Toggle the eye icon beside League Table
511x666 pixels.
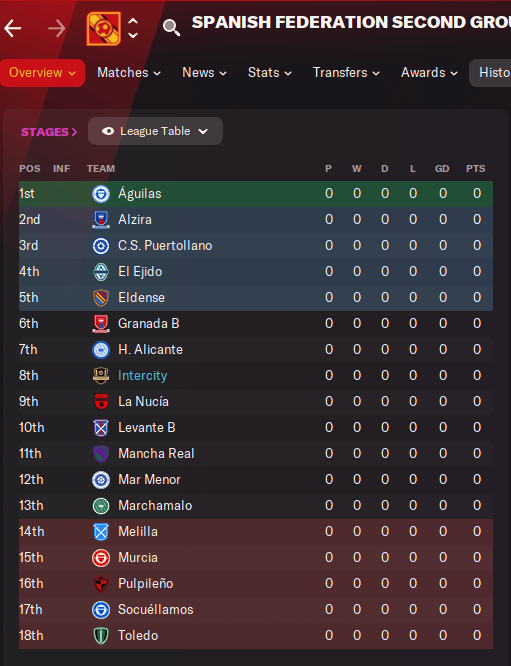[x=108, y=131]
